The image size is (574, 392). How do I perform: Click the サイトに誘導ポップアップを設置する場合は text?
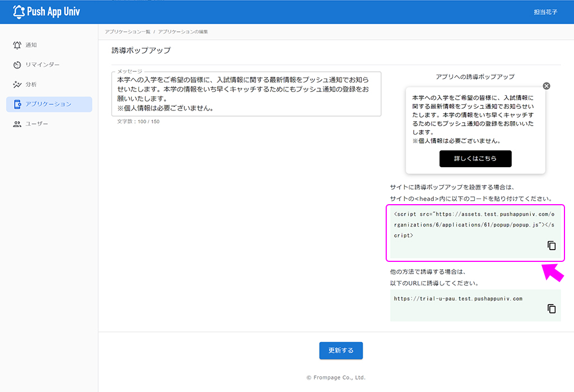452,187
